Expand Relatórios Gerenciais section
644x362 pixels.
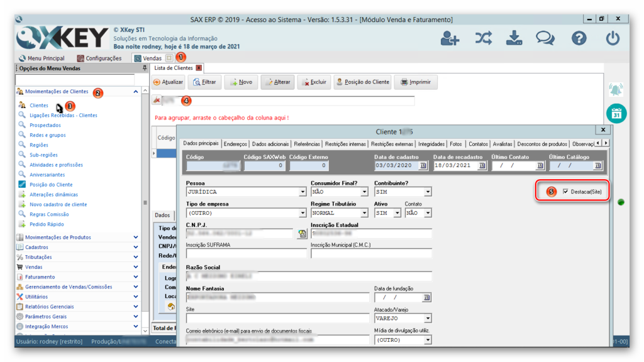[x=136, y=307]
